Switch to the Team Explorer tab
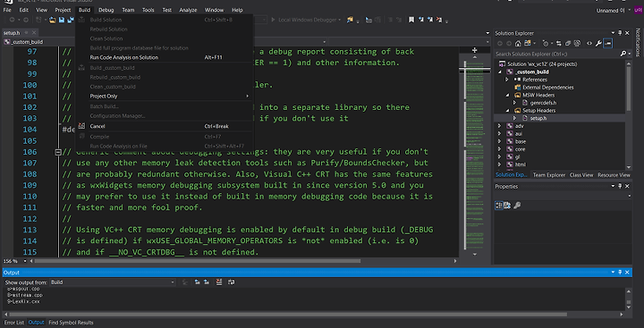The image size is (644, 328). pyautogui.click(x=549, y=175)
